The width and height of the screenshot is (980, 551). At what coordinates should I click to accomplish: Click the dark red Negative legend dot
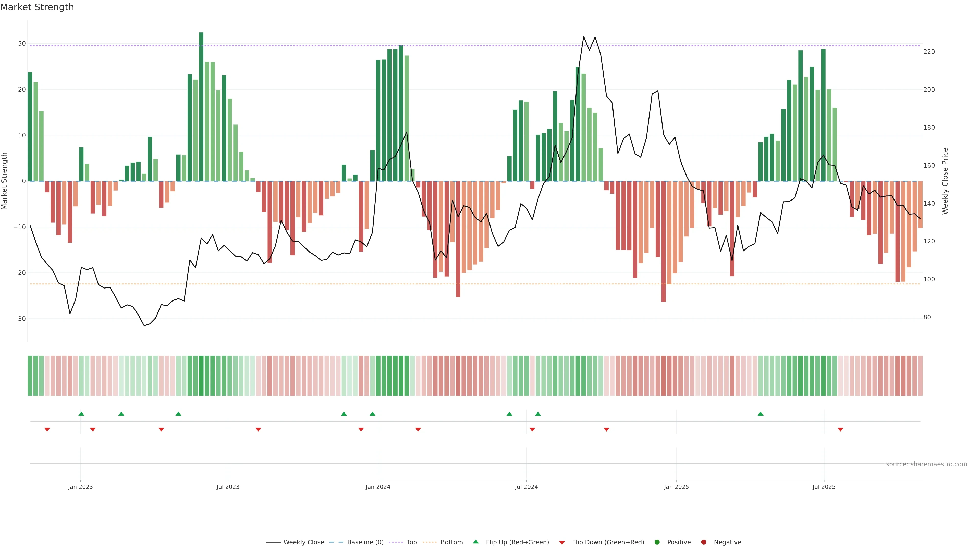(x=703, y=542)
